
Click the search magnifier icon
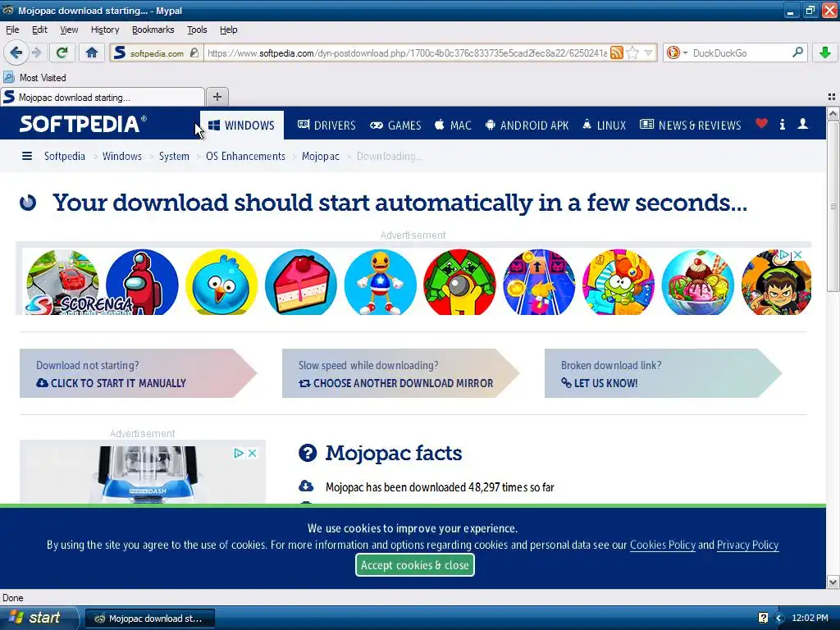point(797,52)
